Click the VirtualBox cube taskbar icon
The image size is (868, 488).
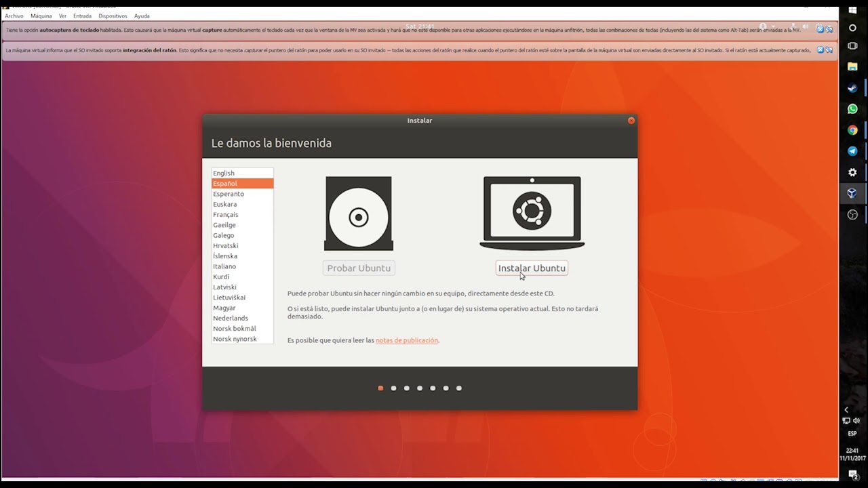852,193
